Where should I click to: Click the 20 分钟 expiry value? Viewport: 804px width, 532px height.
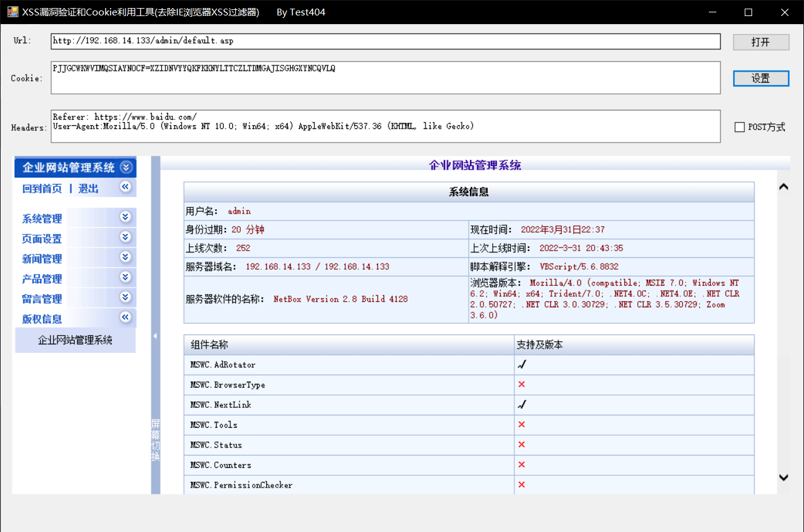(x=248, y=230)
